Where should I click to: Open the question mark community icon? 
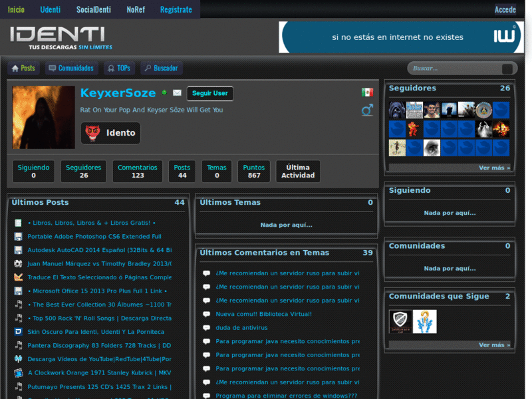click(424, 321)
